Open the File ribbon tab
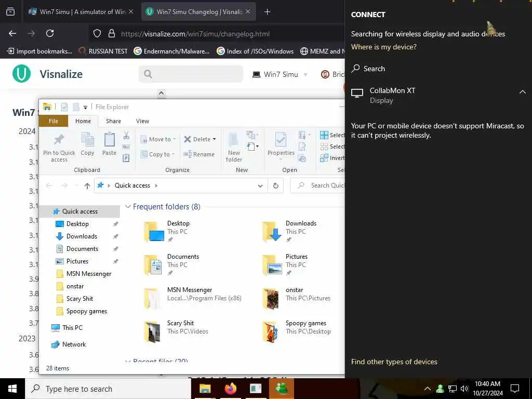The image size is (532, 399). [x=54, y=121]
